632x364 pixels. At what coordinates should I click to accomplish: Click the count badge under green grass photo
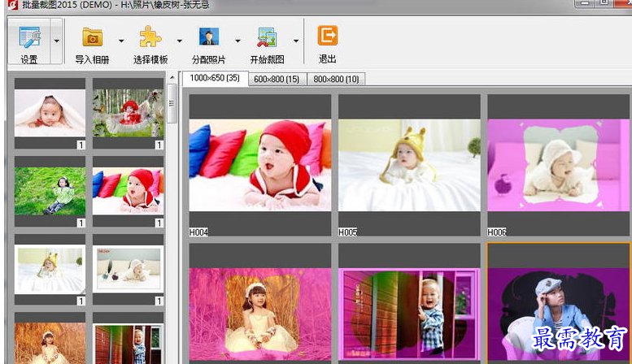coord(81,223)
